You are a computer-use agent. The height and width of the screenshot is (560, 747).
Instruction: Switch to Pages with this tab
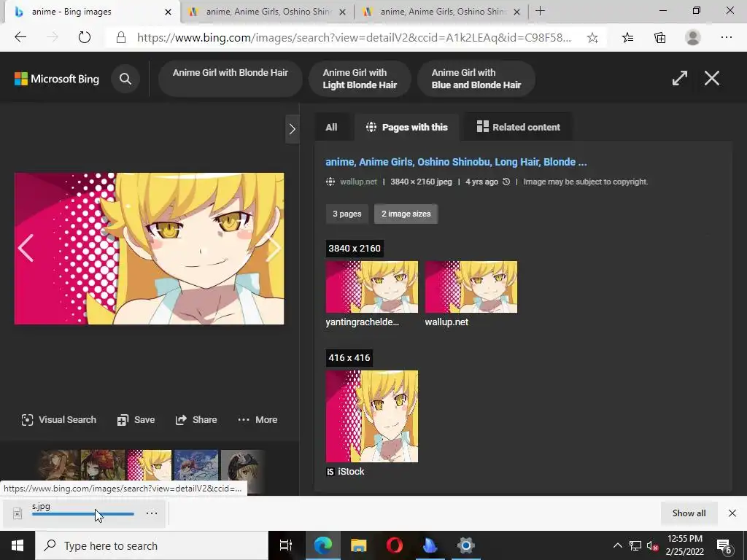pyautogui.click(x=406, y=127)
